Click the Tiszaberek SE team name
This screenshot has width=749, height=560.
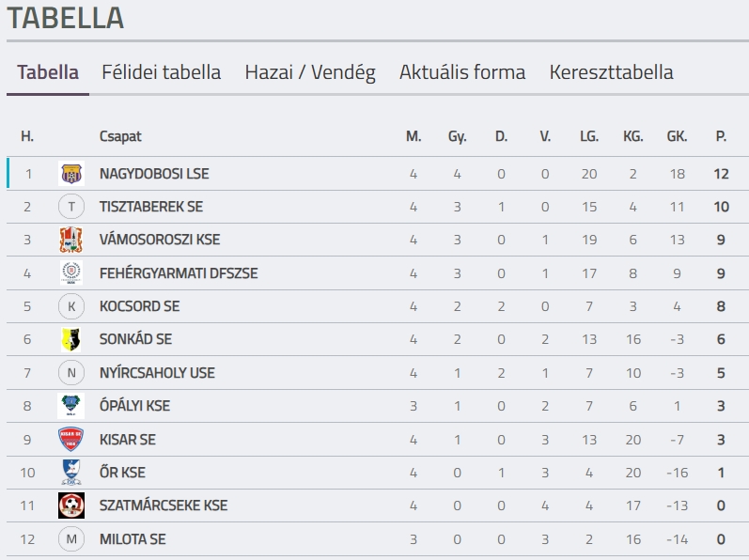(x=150, y=207)
